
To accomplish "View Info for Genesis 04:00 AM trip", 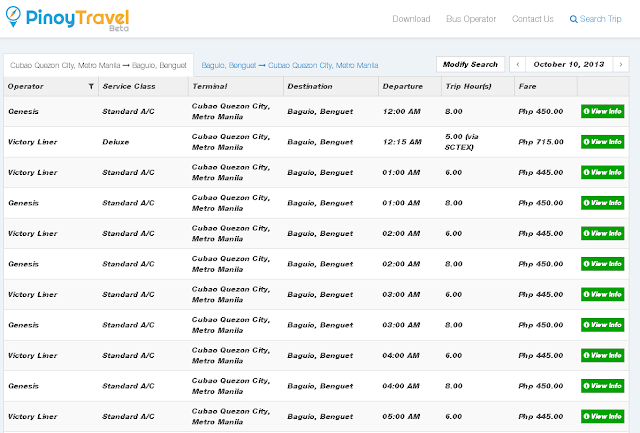I will point(602,386).
